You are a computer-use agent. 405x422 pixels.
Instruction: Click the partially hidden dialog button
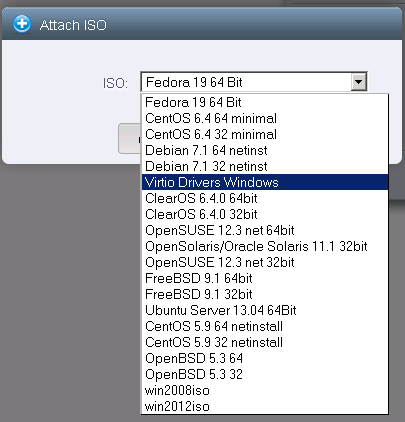[x=130, y=138]
